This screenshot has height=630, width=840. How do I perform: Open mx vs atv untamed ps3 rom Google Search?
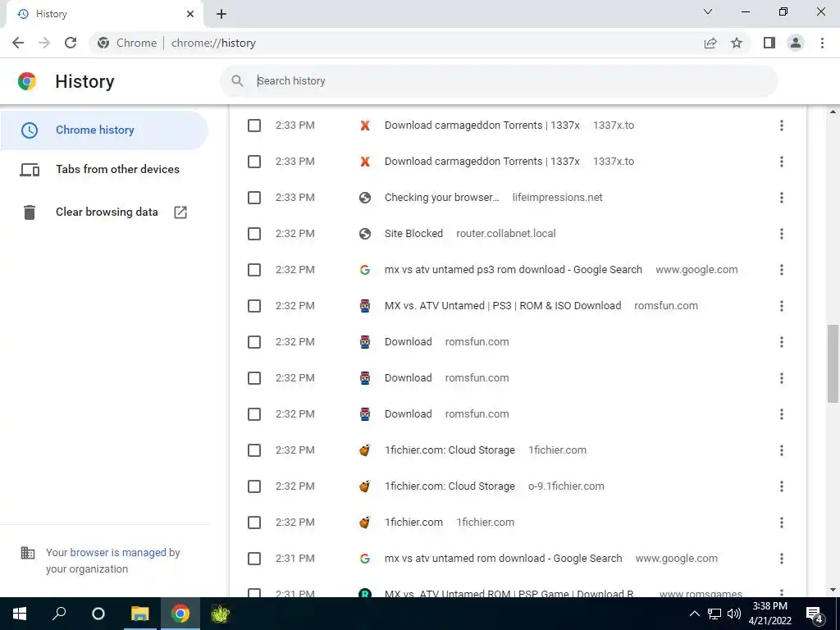coord(514,269)
